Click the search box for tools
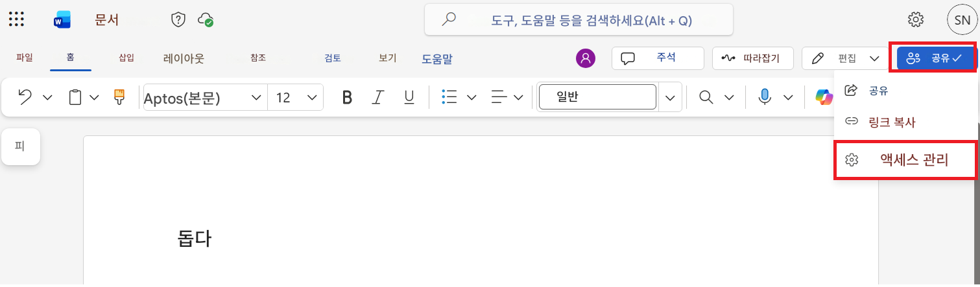This screenshot has height=287, width=980. pos(579,20)
